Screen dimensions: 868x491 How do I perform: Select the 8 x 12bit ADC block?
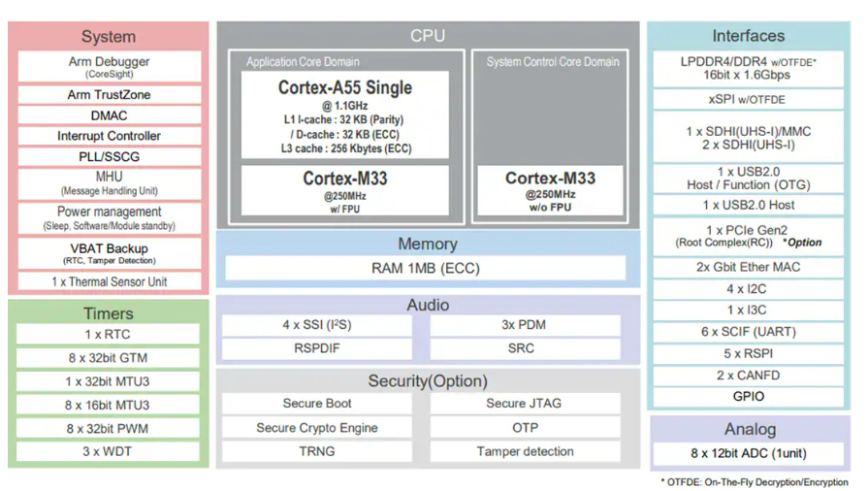(x=748, y=453)
